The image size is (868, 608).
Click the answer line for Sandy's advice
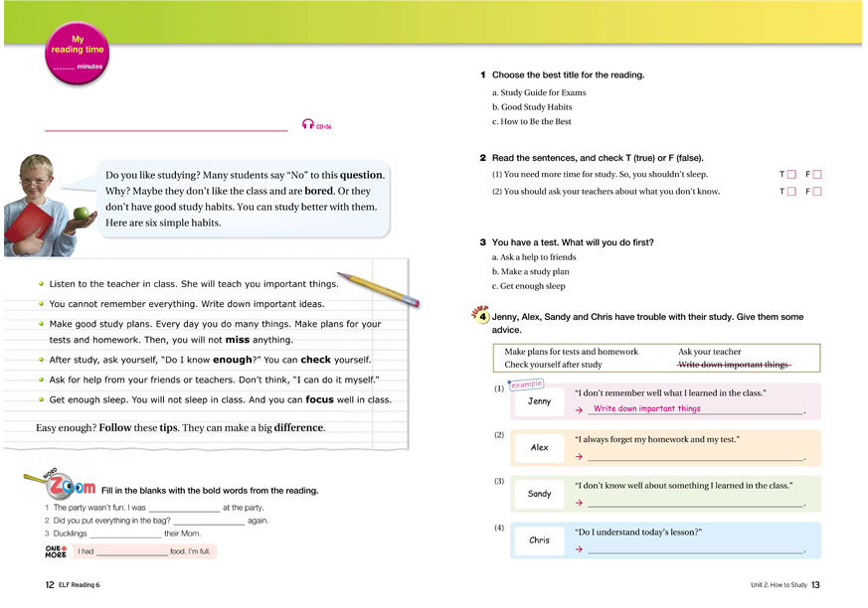tap(695, 505)
